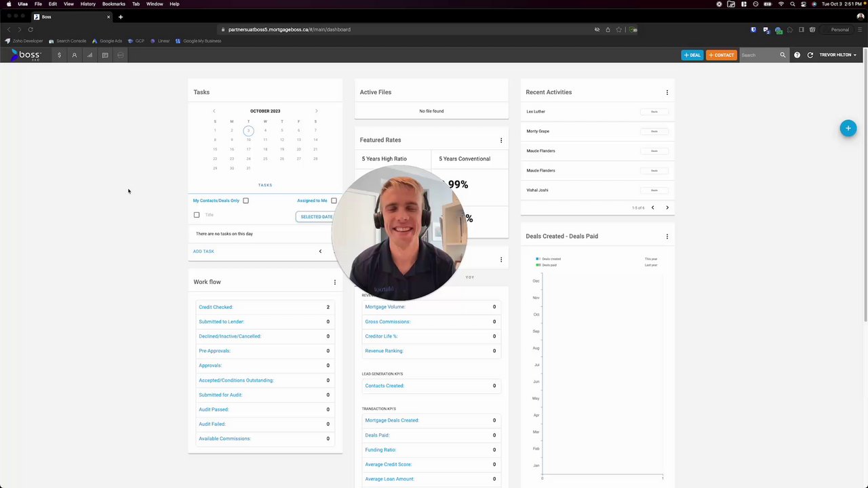868x488 pixels.
Task: Reload the page with browser refresh icon
Action: point(31,29)
